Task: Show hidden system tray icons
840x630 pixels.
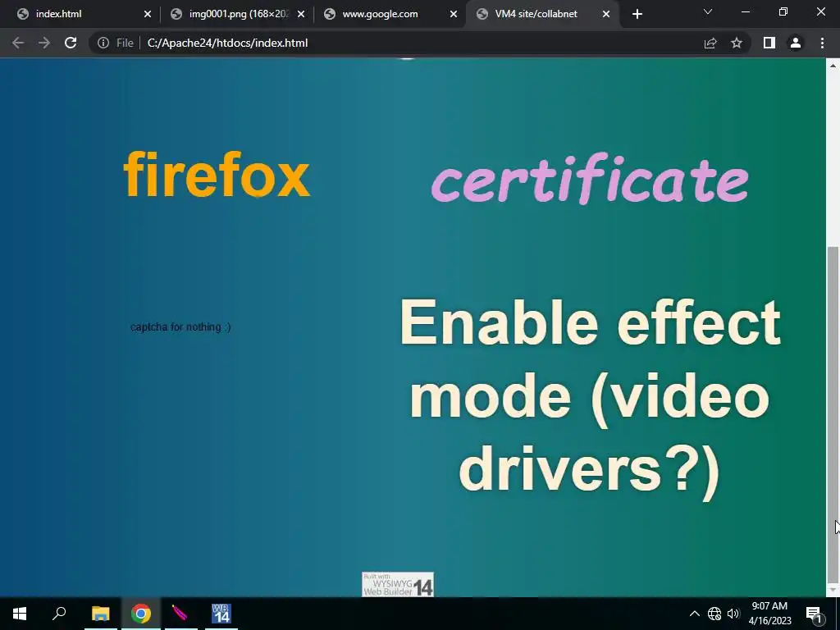Action: [x=694, y=614]
